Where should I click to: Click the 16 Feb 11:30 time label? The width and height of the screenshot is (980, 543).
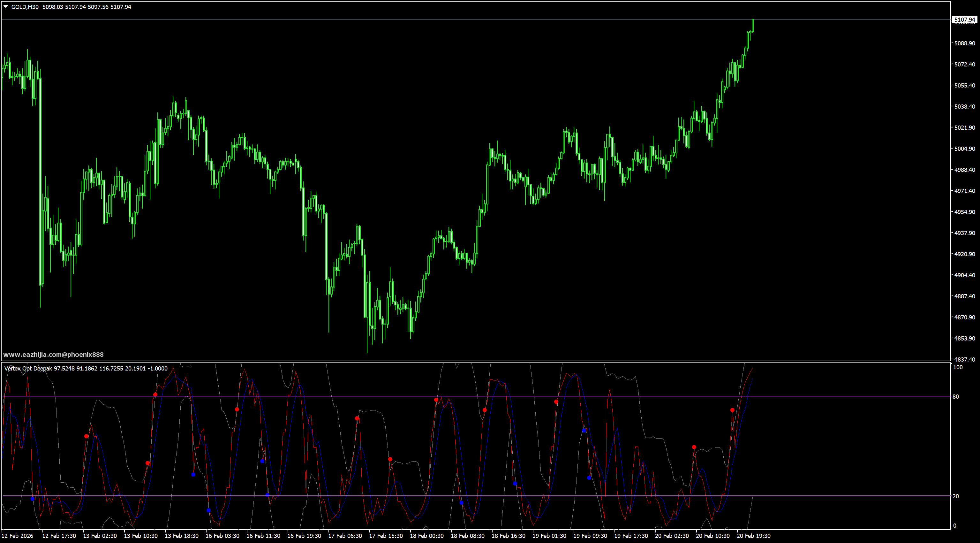[x=263, y=536]
